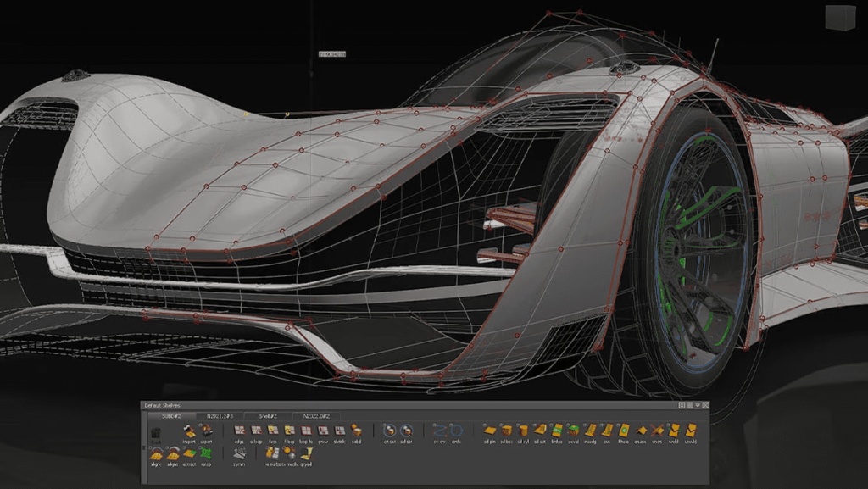This screenshot has width=868, height=489.
Task: Select the face selection tool
Action: tap(271, 429)
